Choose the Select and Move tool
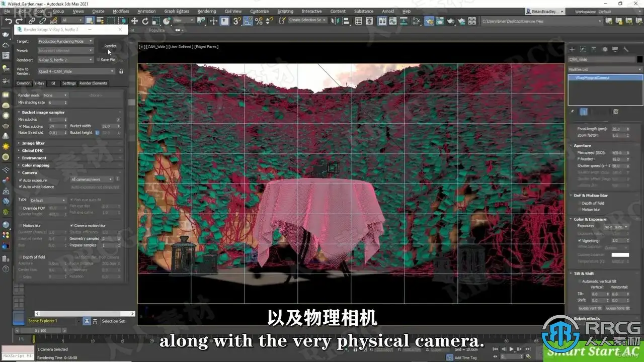 point(134,21)
